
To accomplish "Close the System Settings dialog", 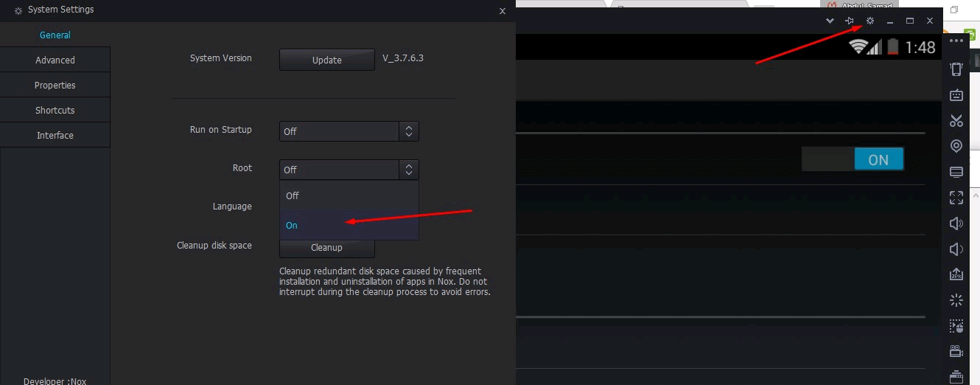I will tap(503, 11).
